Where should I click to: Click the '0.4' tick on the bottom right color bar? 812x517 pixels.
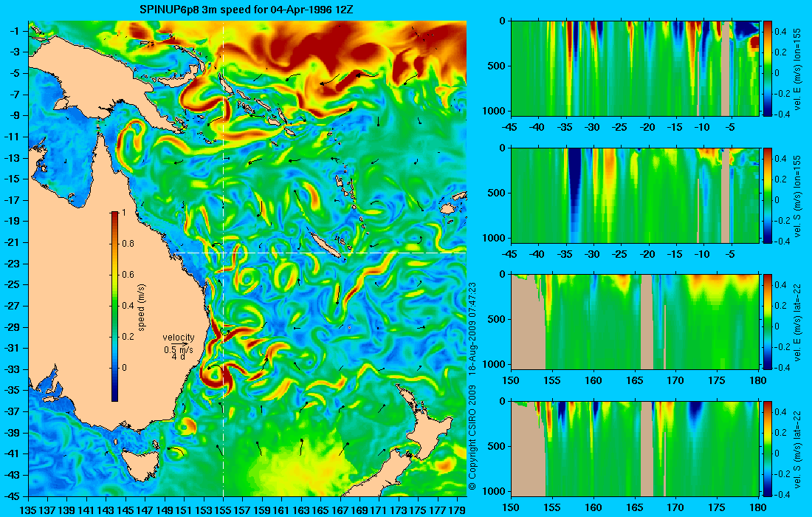coord(780,412)
